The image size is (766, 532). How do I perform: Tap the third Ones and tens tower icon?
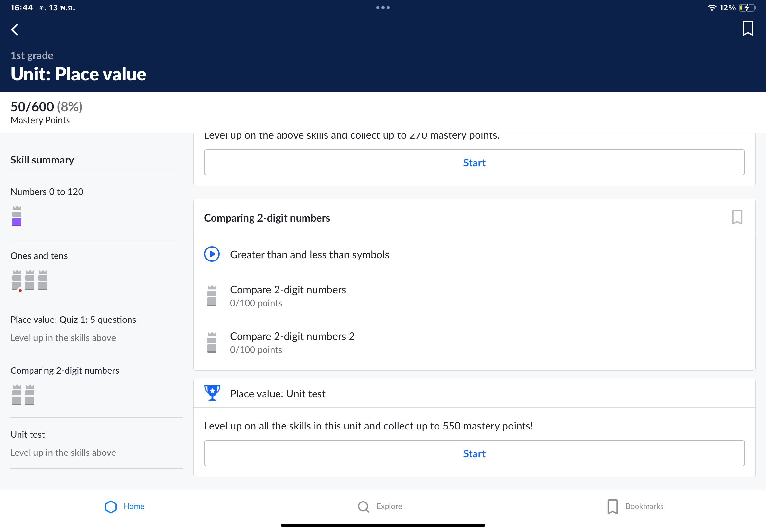43,280
